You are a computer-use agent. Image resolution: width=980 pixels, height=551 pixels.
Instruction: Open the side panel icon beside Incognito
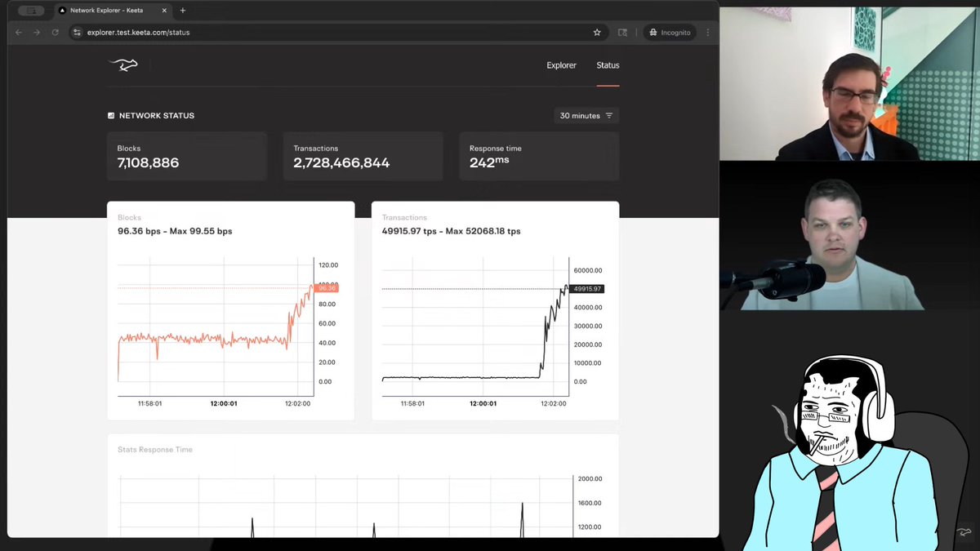point(622,32)
